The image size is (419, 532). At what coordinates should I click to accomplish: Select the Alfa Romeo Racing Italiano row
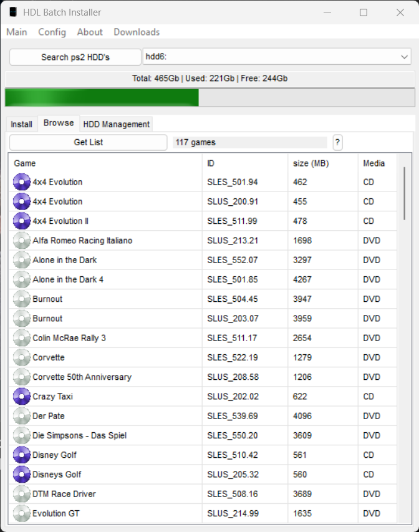tap(203, 241)
